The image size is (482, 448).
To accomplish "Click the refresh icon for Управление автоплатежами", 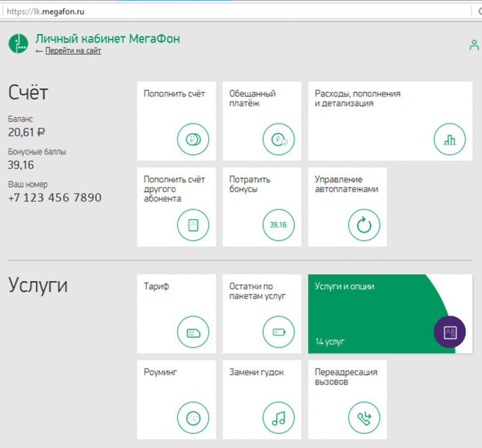I will pos(364,226).
